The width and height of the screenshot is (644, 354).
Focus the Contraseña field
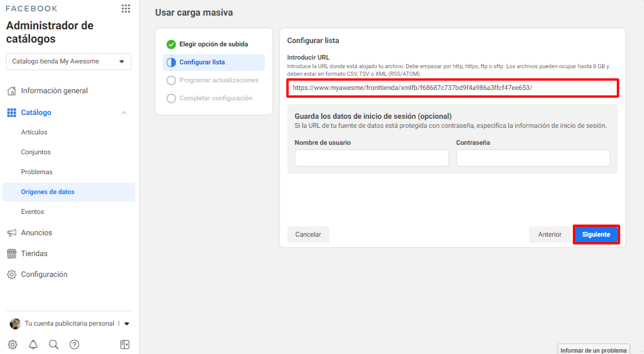click(533, 158)
